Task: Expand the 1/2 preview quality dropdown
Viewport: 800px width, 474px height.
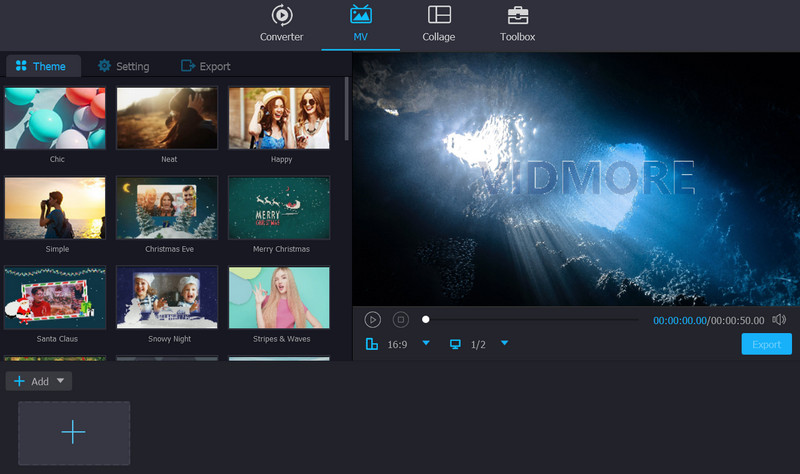Action: click(x=504, y=343)
